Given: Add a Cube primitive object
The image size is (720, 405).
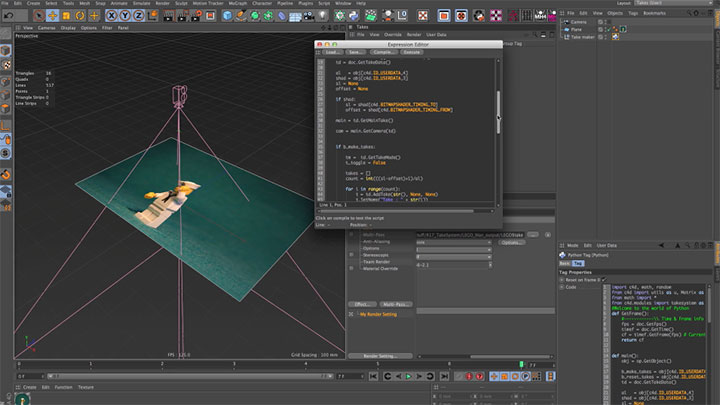Looking at the screenshot, I should pos(227,16).
